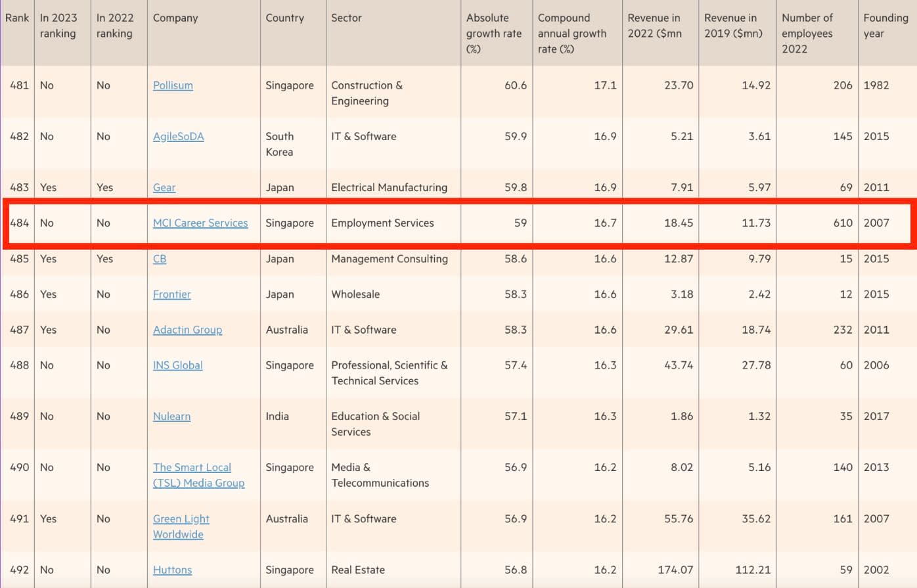Select rank cell 481

[19, 85]
